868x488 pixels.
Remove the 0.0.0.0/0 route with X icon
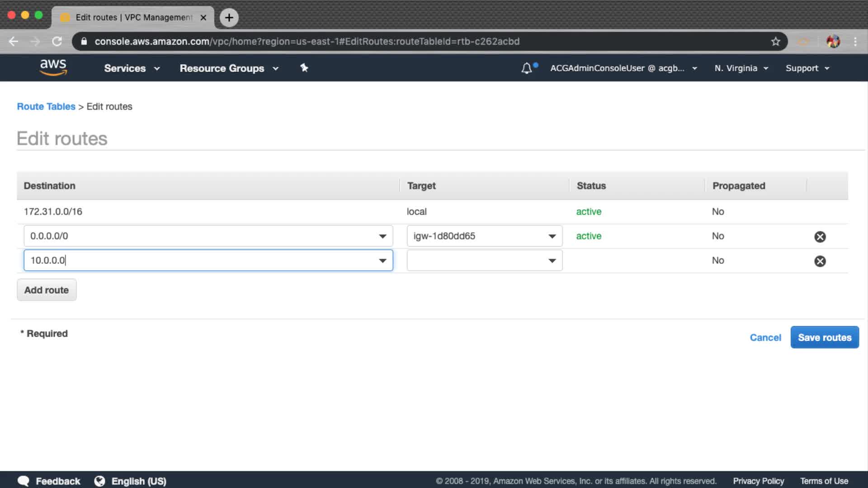(820, 237)
